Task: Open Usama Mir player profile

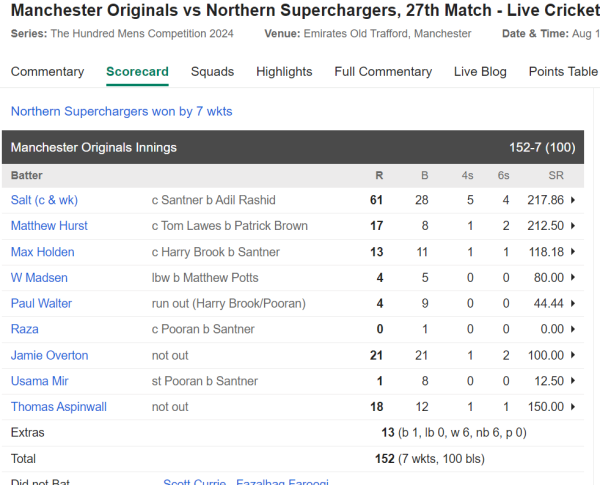Action: click(39, 381)
